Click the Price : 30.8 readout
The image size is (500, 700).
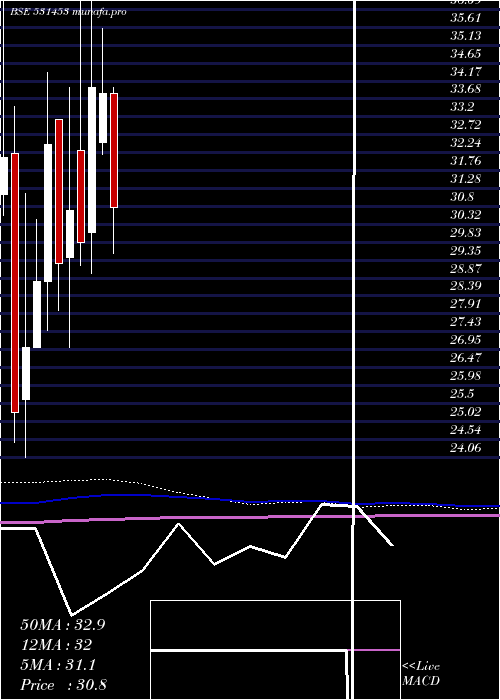[63, 685]
